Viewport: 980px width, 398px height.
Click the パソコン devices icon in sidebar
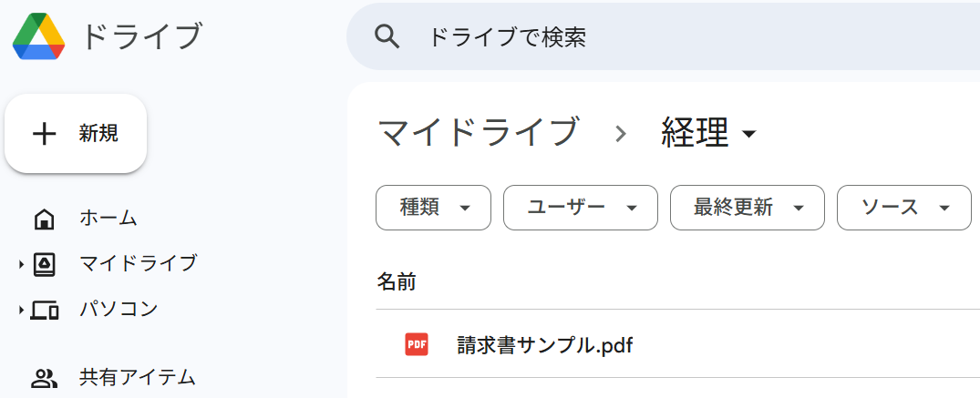(45, 310)
